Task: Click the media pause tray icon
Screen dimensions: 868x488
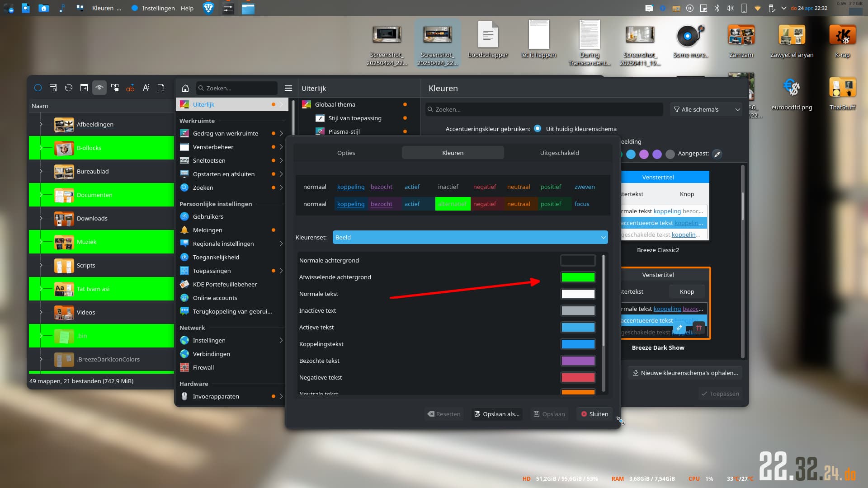Action: 690,8
